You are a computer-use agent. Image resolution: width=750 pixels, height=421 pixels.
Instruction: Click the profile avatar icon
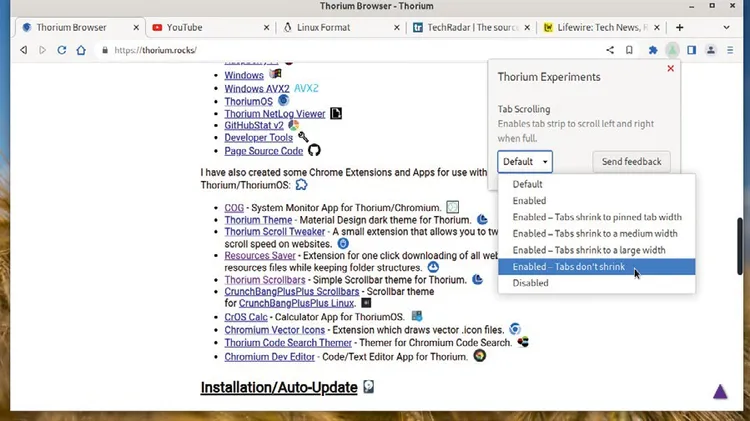tap(711, 50)
